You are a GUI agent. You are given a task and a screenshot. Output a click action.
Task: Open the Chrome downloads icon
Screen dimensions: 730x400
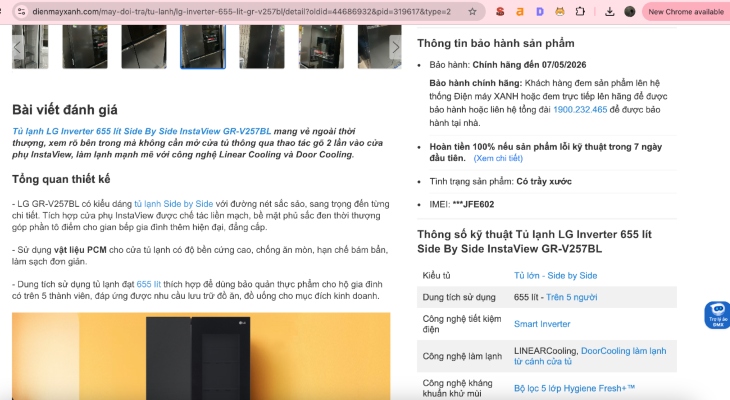pos(609,12)
